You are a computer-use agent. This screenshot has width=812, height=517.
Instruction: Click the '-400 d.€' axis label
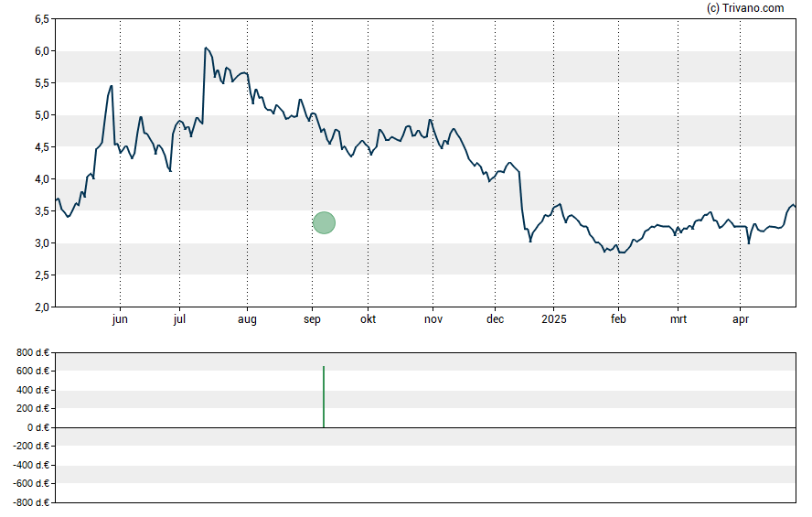pyautogui.click(x=31, y=465)
